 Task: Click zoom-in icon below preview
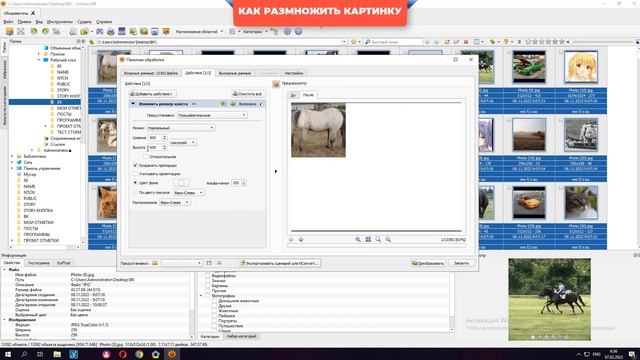click(358, 240)
